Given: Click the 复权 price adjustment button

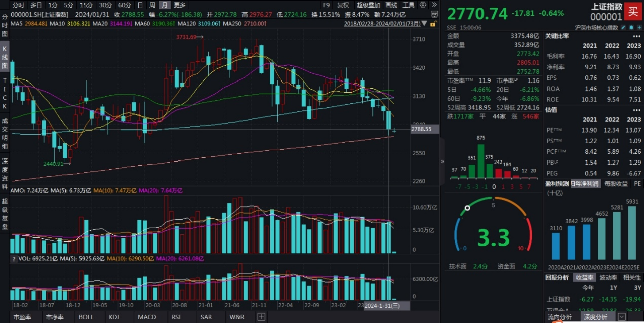Looking at the screenshot, I should [343, 5].
